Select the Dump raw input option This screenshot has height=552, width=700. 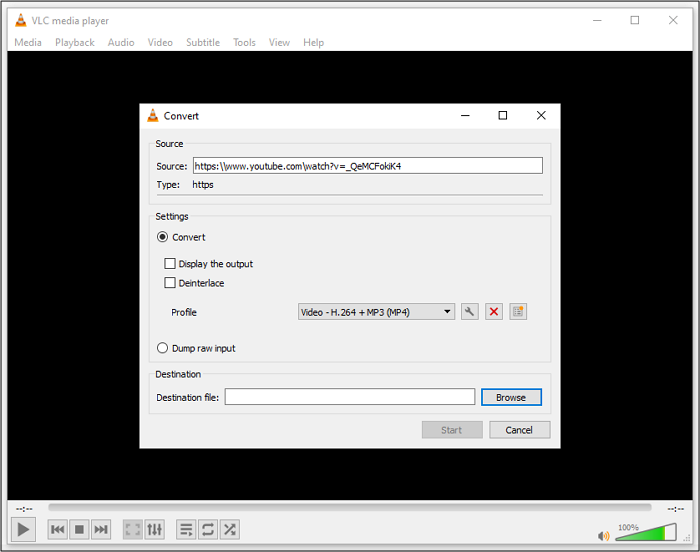click(x=163, y=348)
